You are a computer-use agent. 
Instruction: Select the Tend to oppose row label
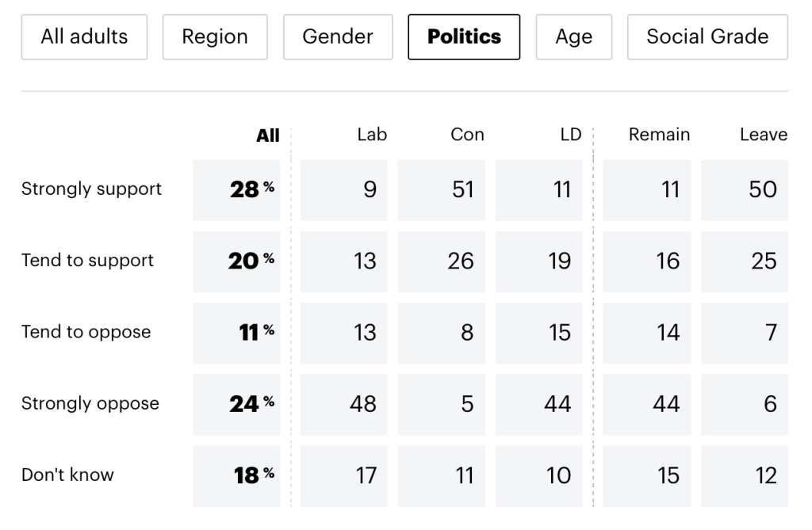point(86,332)
